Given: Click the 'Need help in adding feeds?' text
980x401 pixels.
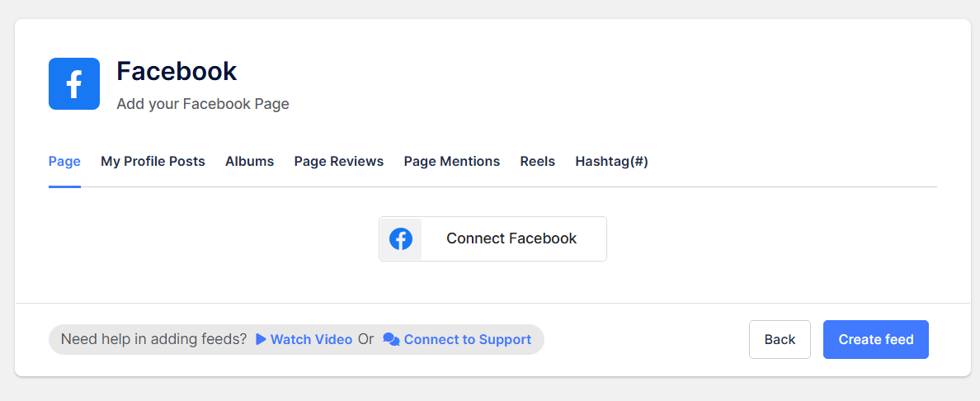Looking at the screenshot, I should pos(153,340).
